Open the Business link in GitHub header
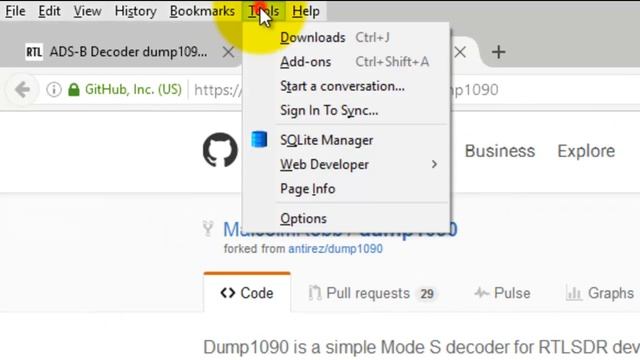The width and height of the screenshot is (640, 360). pyautogui.click(x=500, y=151)
